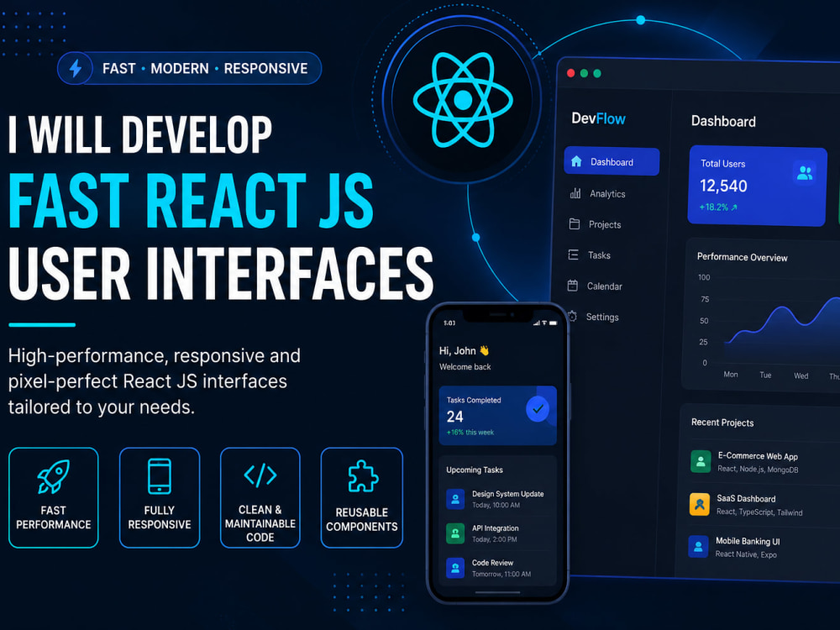
Task: Click the Reusable Components feature card
Action: (x=361, y=497)
